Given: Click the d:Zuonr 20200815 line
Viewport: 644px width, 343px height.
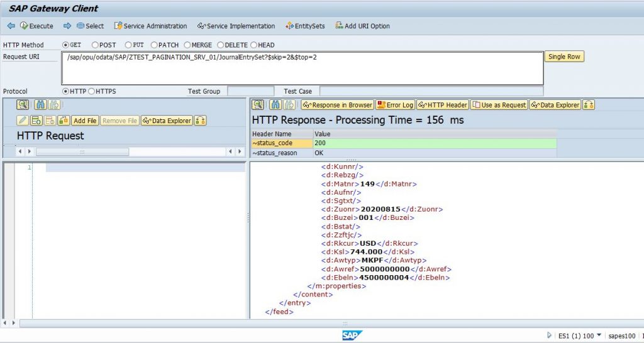Looking at the screenshot, I should pyautogui.click(x=382, y=209).
